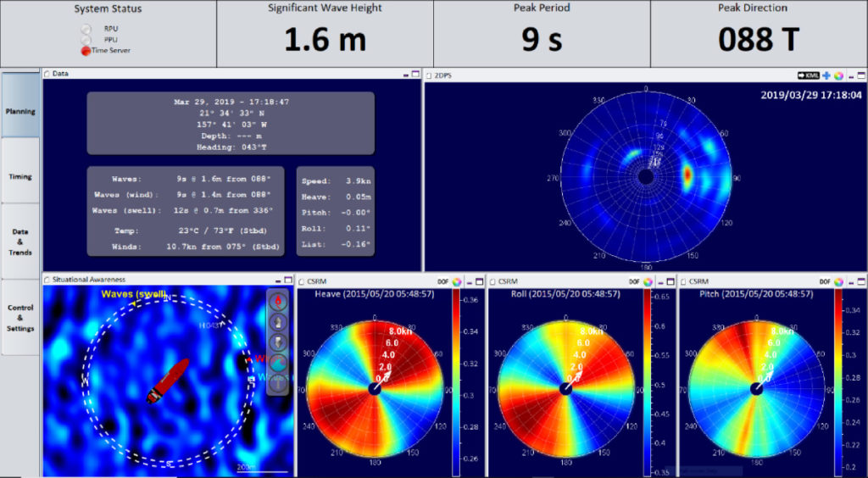Click DOF button in the Heave CSRM panel
Screen dimensions: 868x478
[442, 281]
